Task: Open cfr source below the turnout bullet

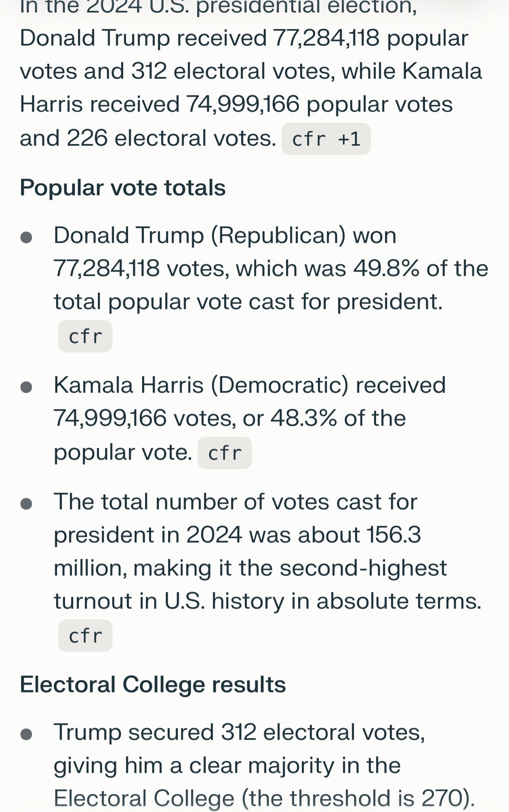Action: click(x=85, y=636)
